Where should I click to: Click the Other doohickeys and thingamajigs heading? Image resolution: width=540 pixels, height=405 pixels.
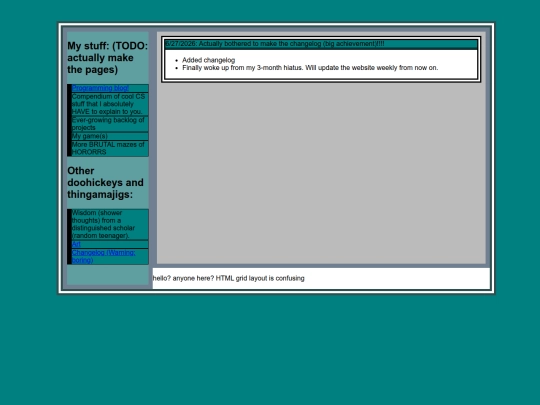[105, 183]
